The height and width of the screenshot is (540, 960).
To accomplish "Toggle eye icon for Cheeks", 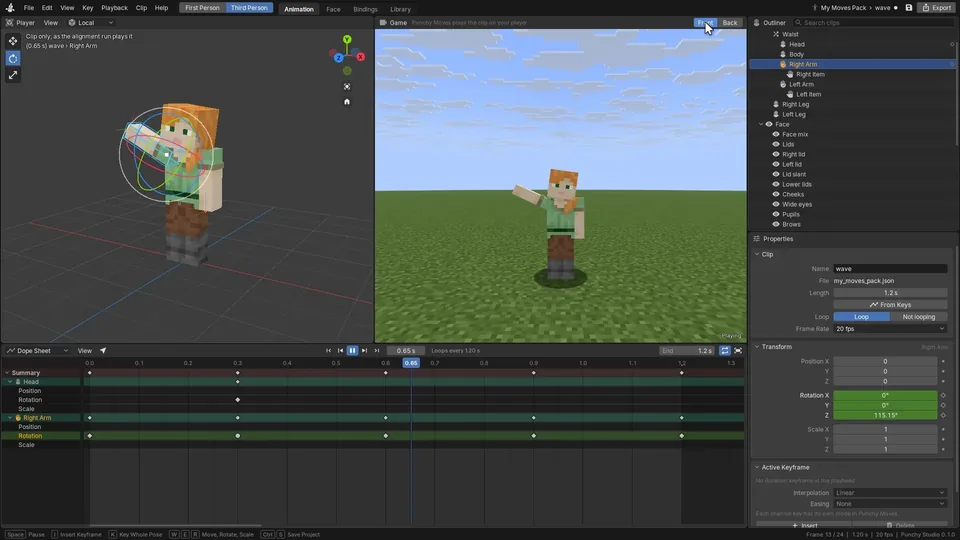I will click(776, 195).
